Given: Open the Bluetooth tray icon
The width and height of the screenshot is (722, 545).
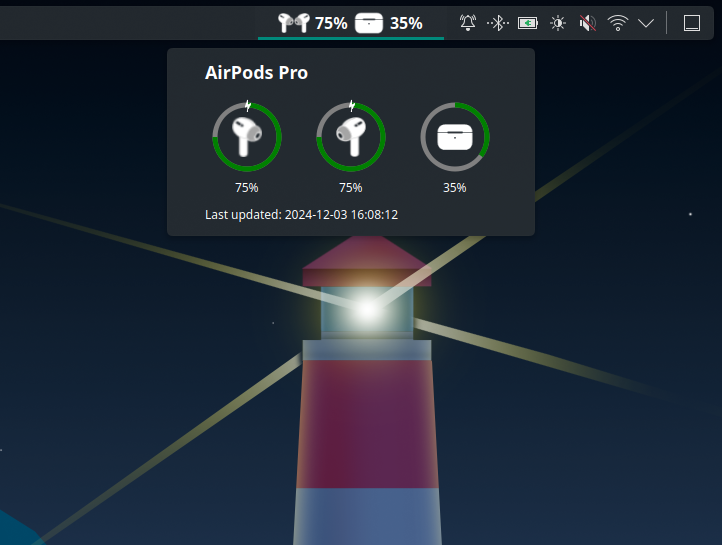Looking at the screenshot, I should click(498, 23).
